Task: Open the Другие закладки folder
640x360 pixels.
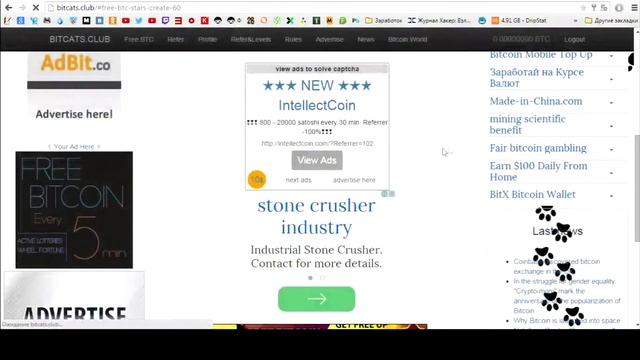Action: pos(611,20)
